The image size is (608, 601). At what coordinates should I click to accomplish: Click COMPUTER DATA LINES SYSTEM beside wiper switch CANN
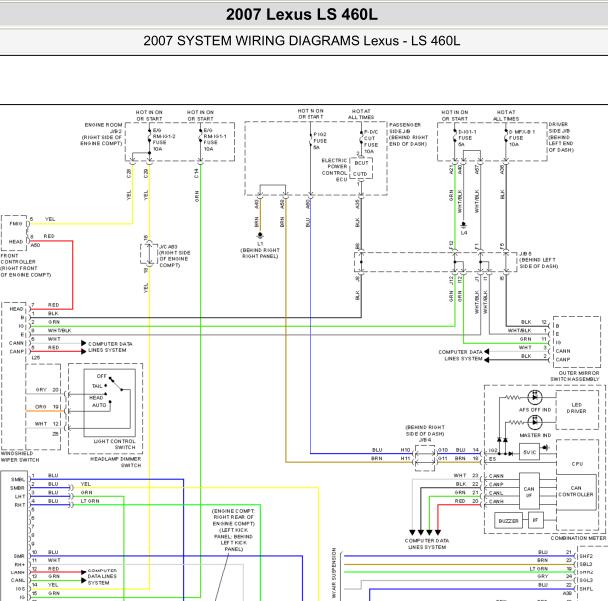coord(110,347)
